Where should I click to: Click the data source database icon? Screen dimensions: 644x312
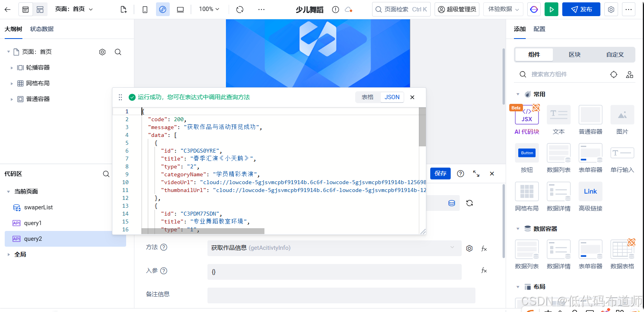pyautogui.click(x=452, y=203)
